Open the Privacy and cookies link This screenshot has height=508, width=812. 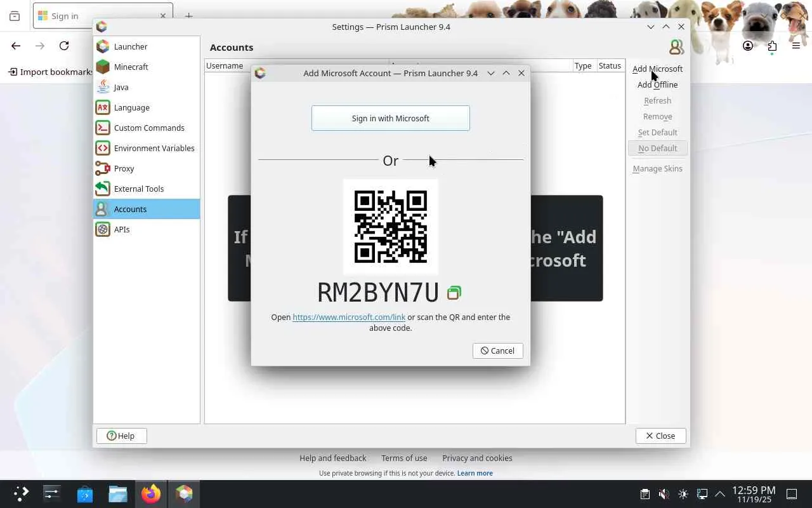point(477,458)
